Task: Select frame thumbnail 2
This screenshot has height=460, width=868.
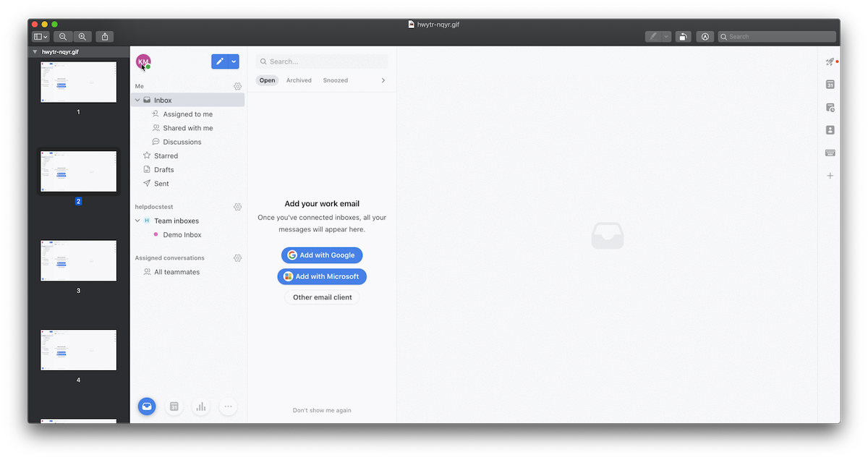Action: pos(78,171)
